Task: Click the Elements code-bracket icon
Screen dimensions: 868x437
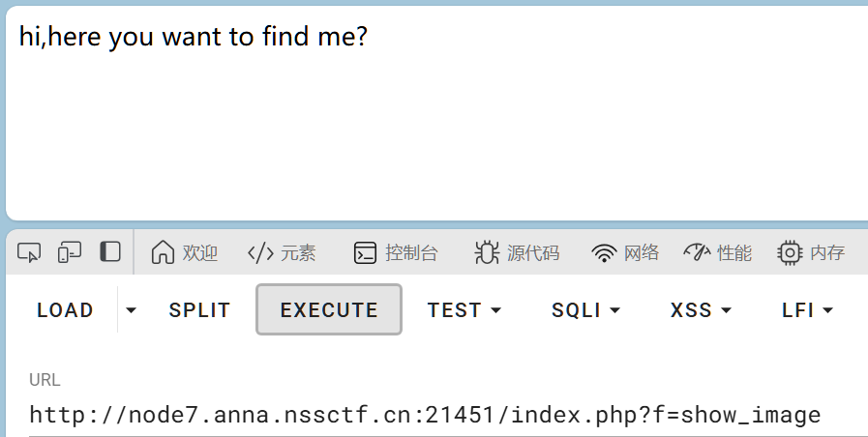Action: [260, 253]
